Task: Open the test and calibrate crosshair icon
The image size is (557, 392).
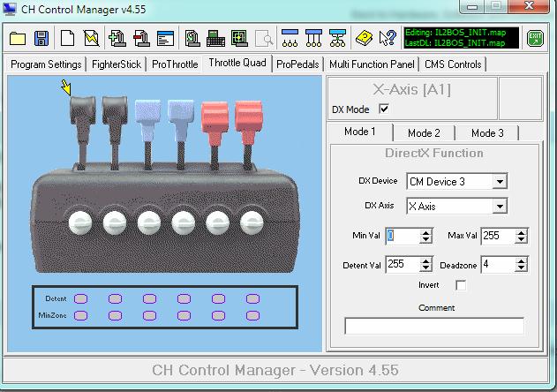Action: click(x=239, y=38)
